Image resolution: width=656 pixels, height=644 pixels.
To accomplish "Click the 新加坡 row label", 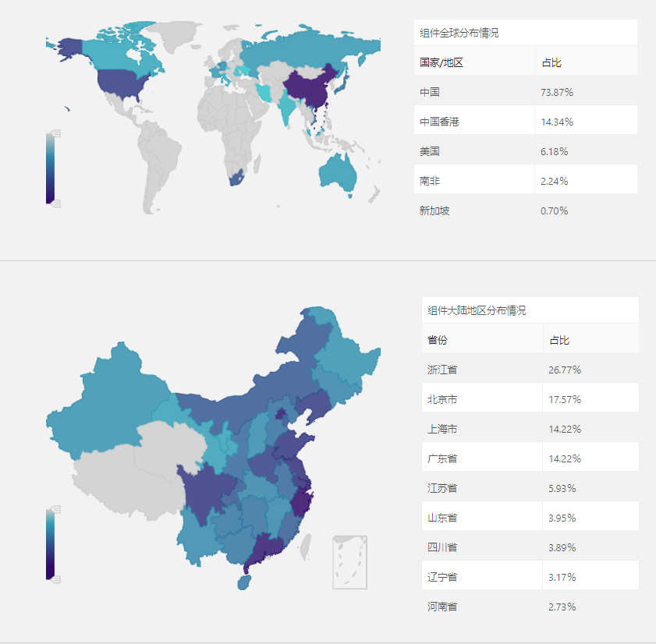I will coord(434,211).
